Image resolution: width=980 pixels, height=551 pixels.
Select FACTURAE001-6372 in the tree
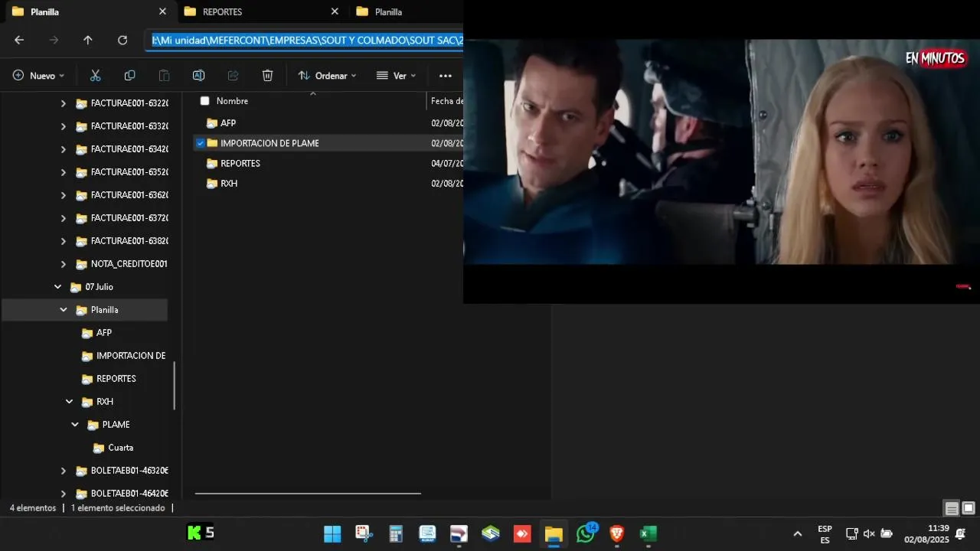click(x=129, y=218)
